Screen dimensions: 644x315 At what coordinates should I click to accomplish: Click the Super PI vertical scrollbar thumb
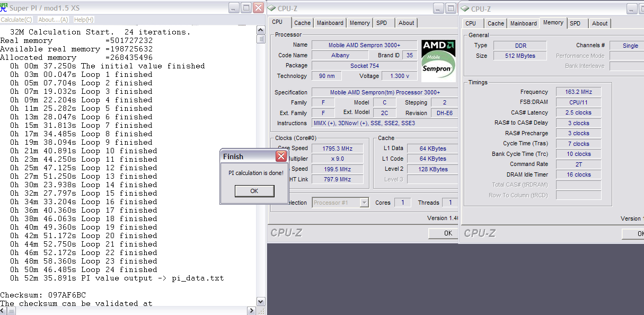pyautogui.click(x=260, y=39)
